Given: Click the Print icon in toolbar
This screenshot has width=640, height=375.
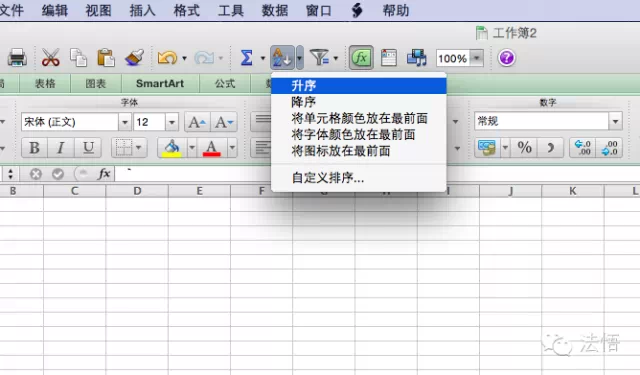Looking at the screenshot, I should coord(17,58).
